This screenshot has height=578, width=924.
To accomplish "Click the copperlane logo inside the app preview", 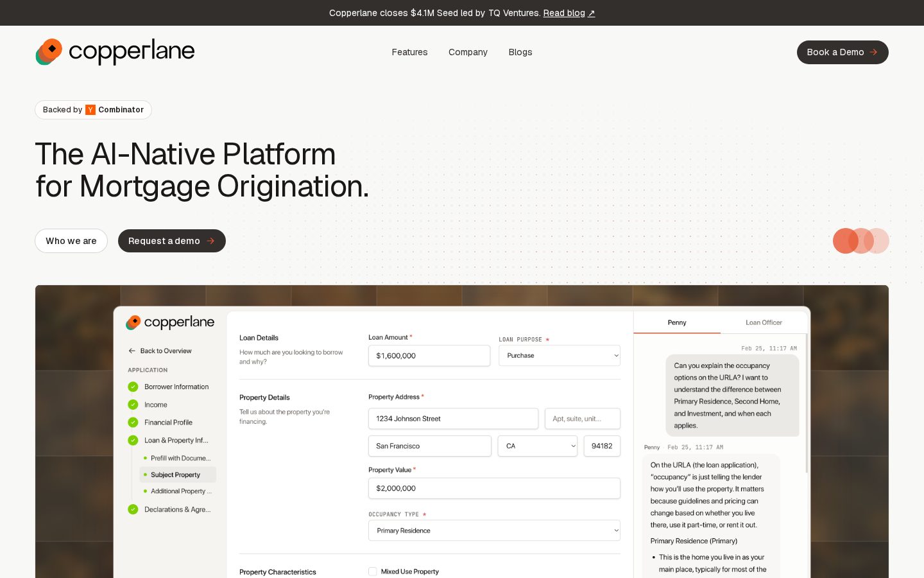I will (x=170, y=322).
